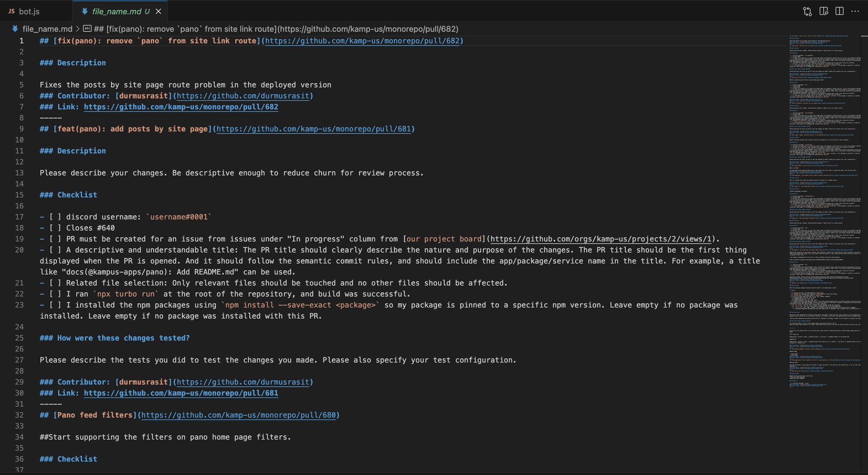Viewport: 868px width, 475px height.
Task: Open Changes via the git compare icon
Action: tap(807, 11)
